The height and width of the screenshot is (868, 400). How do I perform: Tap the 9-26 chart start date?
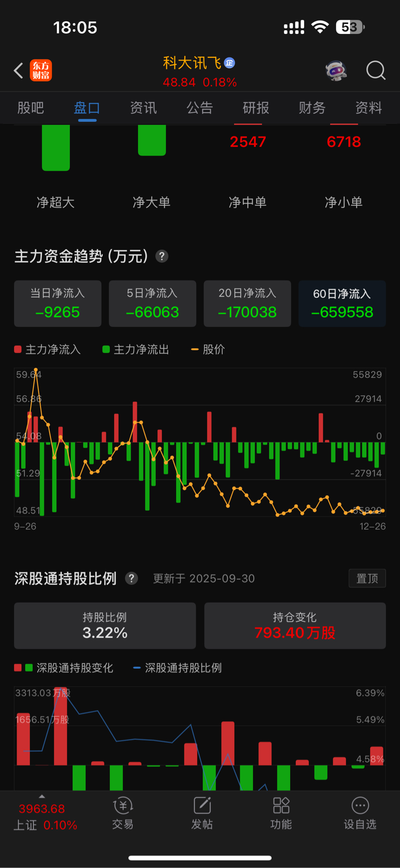25,527
